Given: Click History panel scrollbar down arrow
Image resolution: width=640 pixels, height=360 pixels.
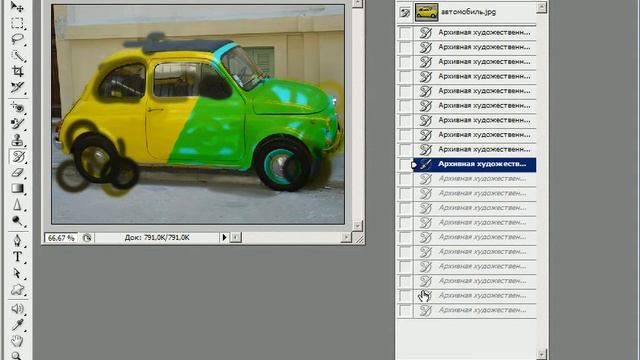Looking at the screenshot, I should 541,354.
